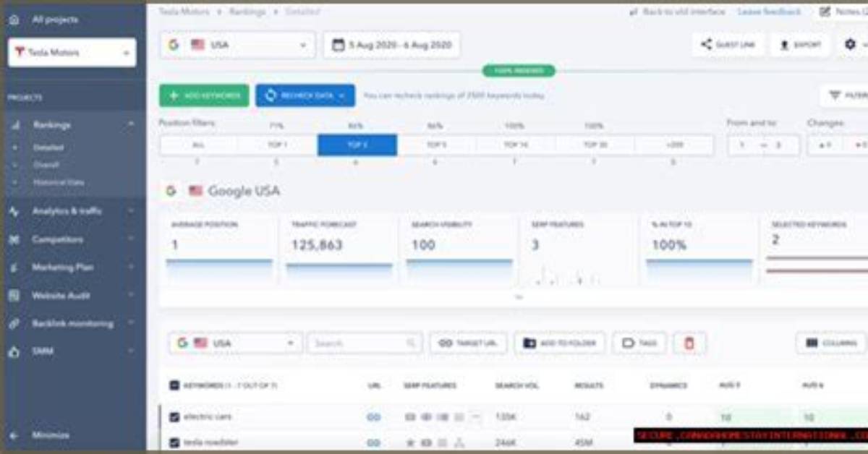Click the Website Audit sidebar icon
868x454 pixels.
[14, 296]
